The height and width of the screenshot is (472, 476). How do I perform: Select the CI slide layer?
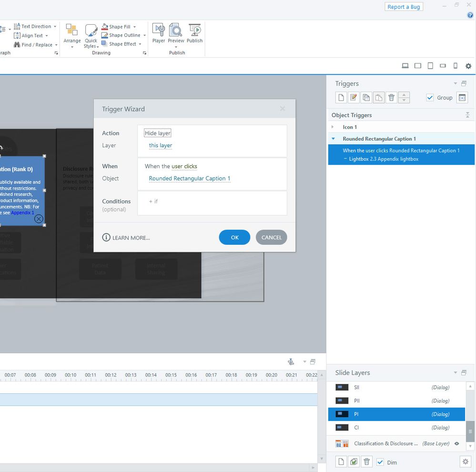click(x=356, y=427)
